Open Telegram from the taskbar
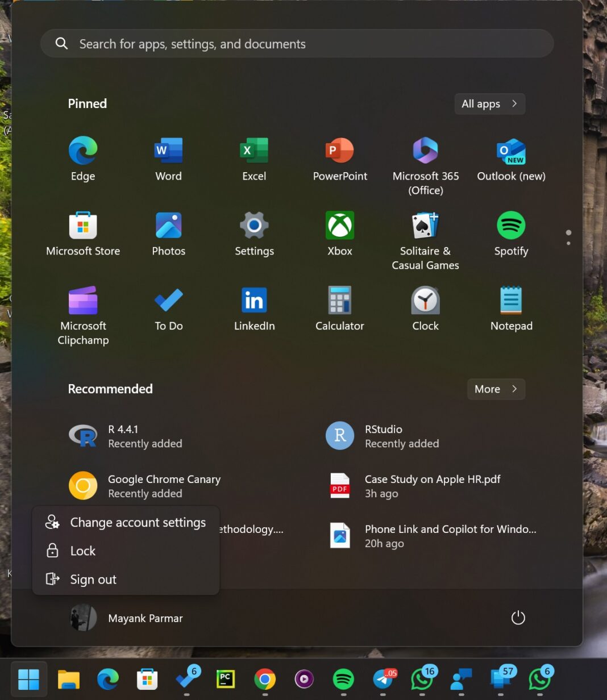The height and width of the screenshot is (700, 607). pyautogui.click(x=382, y=680)
